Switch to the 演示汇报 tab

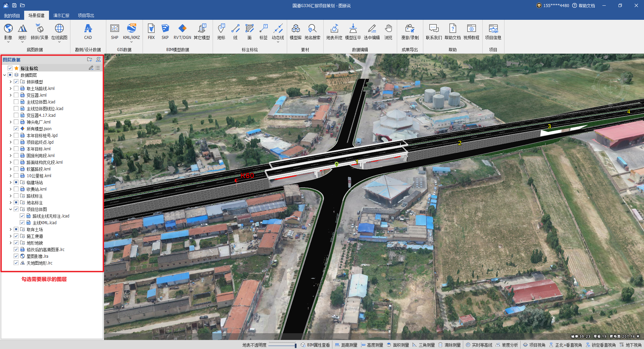61,15
